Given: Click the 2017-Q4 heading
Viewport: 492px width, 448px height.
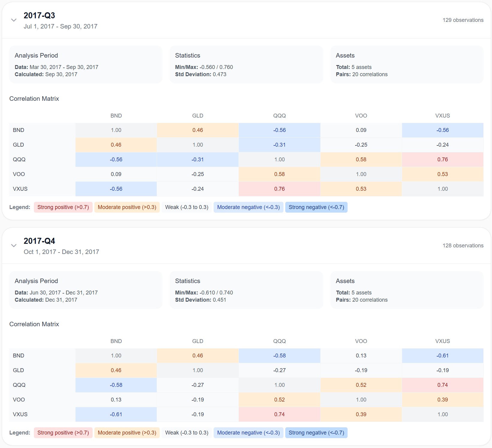Looking at the screenshot, I should pos(39,241).
